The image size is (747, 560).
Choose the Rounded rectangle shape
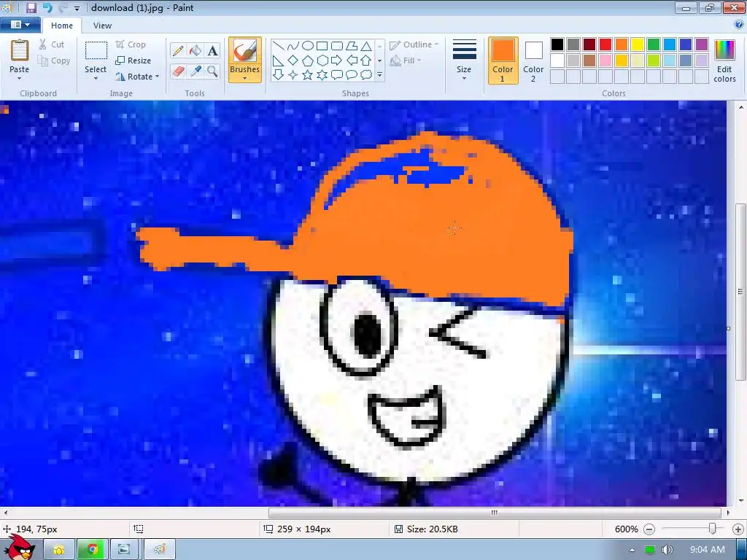click(337, 46)
